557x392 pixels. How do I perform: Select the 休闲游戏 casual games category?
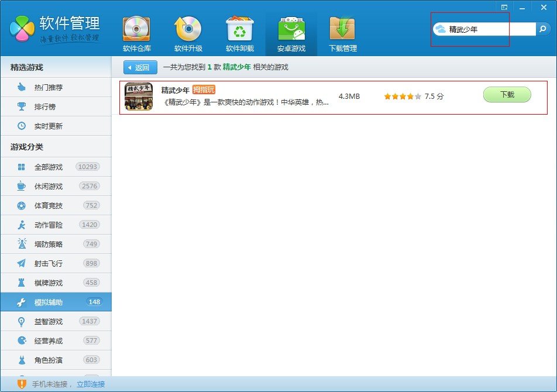coord(49,186)
